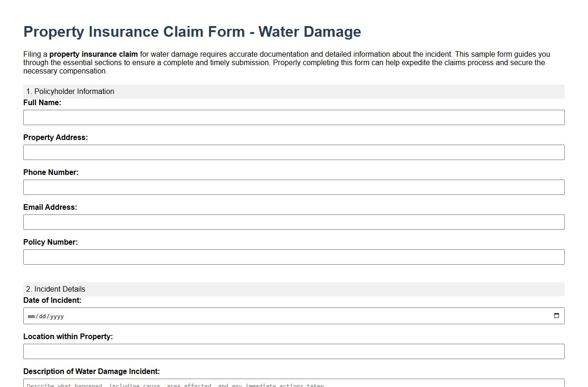Select the dd portion of the date field
588x387 pixels.
pos(42,316)
